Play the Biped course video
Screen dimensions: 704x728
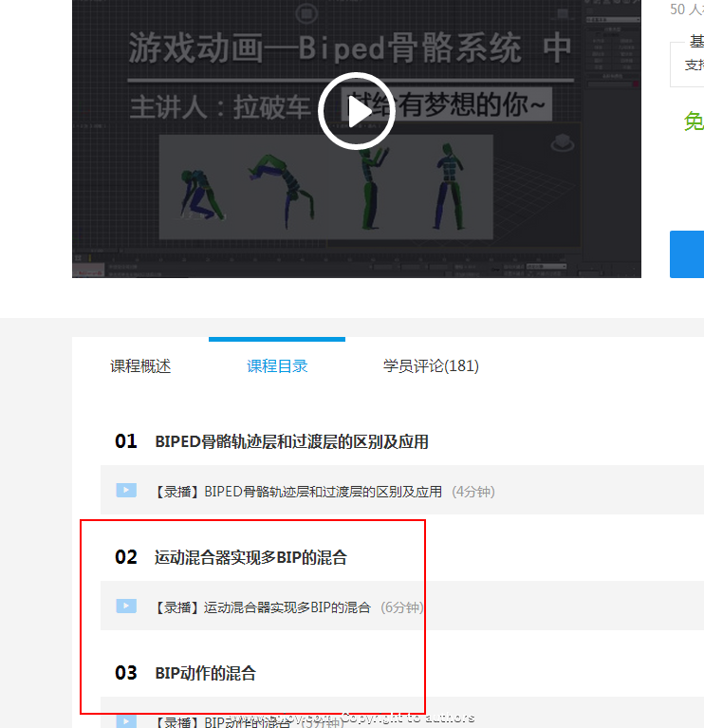(357, 111)
